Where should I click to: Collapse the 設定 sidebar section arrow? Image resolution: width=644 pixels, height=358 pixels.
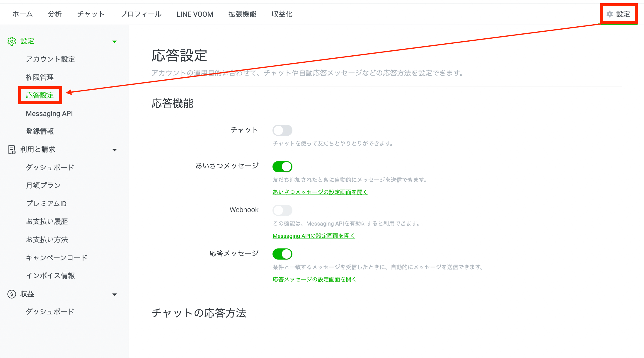click(115, 42)
